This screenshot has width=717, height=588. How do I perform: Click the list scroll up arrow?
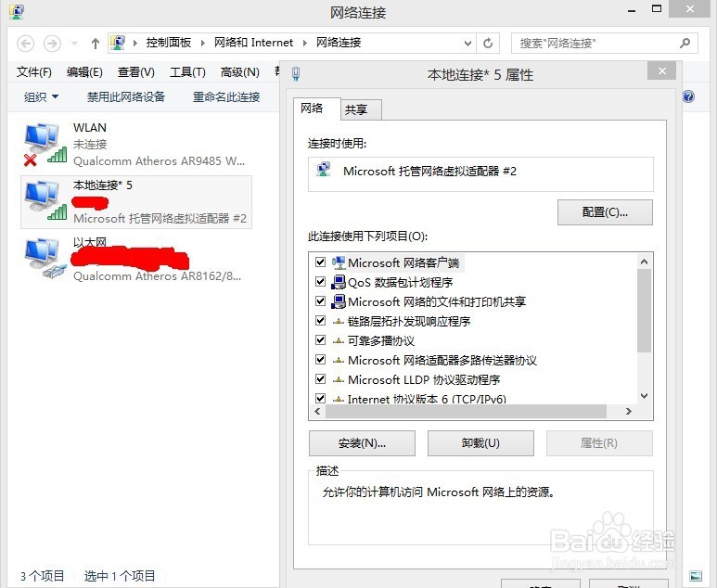(x=644, y=262)
